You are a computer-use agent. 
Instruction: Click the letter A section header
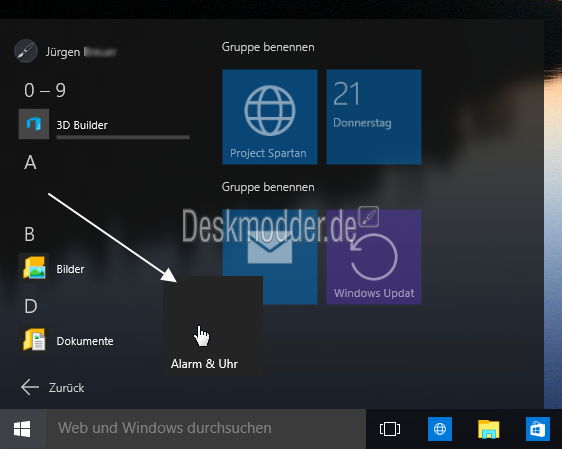tap(30, 162)
